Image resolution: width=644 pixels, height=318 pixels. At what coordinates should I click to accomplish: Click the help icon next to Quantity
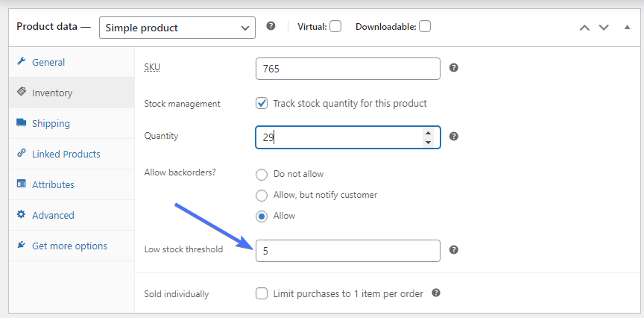point(454,137)
